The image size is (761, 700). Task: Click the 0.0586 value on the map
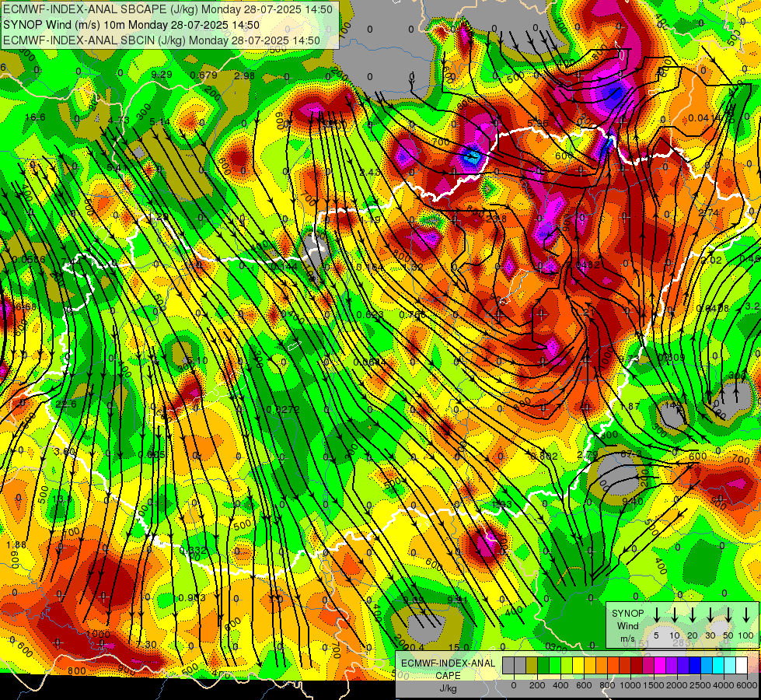pos(29,260)
